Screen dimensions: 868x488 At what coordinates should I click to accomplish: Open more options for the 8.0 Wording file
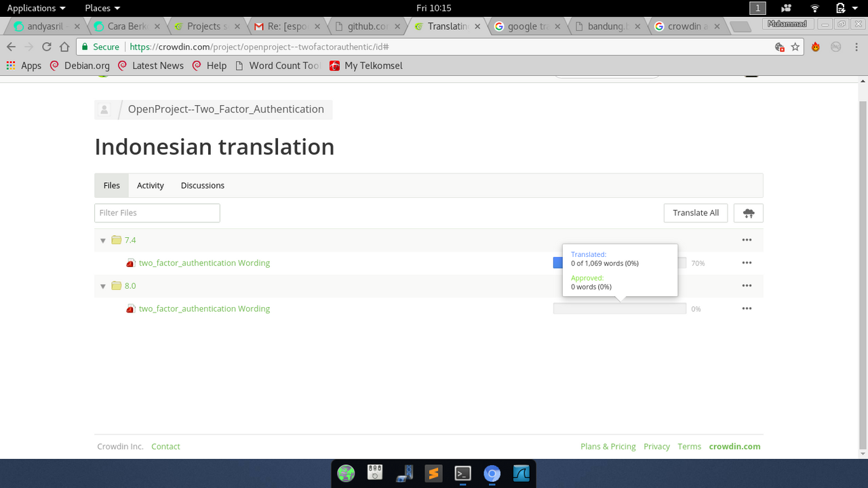(747, 309)
